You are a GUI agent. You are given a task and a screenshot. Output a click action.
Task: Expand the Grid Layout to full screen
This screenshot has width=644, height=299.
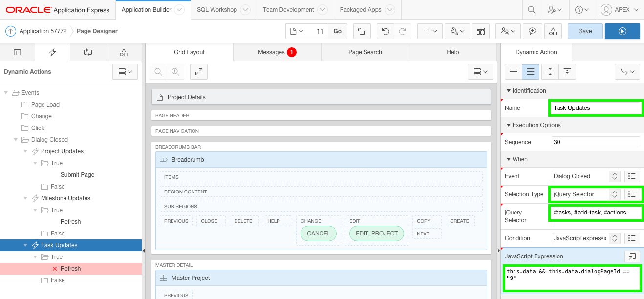[199, 72]
